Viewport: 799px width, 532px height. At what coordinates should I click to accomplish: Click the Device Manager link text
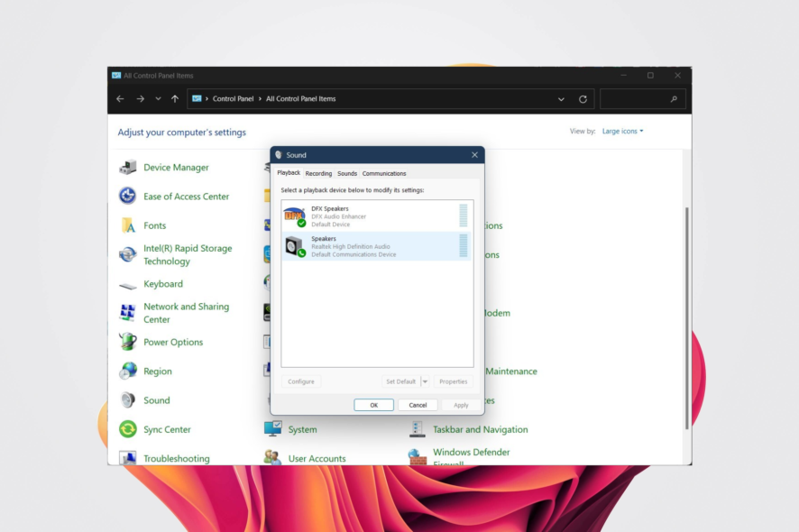point(177,167)
